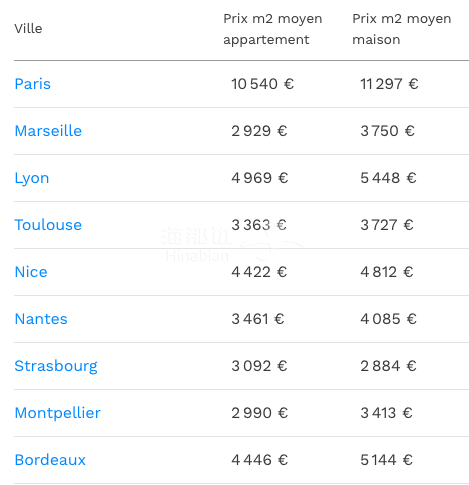Image resolution: width=469 pixels, height=485 pixels.
Task: Click the Ville column header
Action: (28, 29)
